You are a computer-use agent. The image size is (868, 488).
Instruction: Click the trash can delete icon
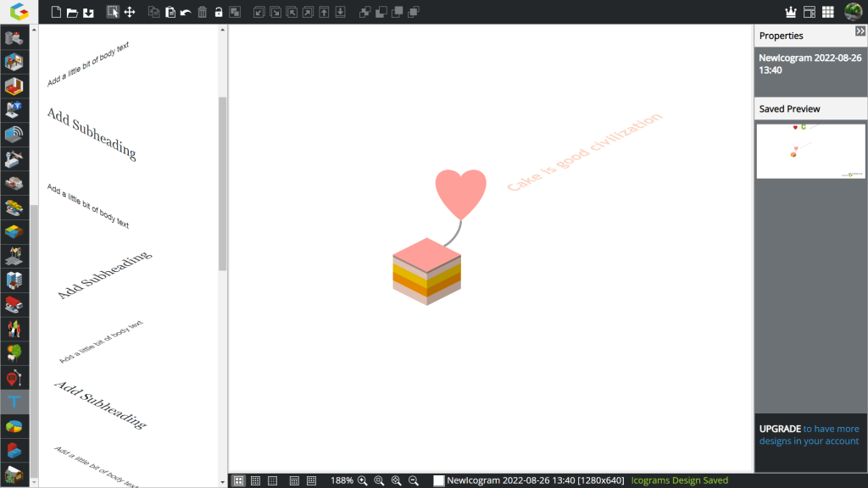pos(202,12)
